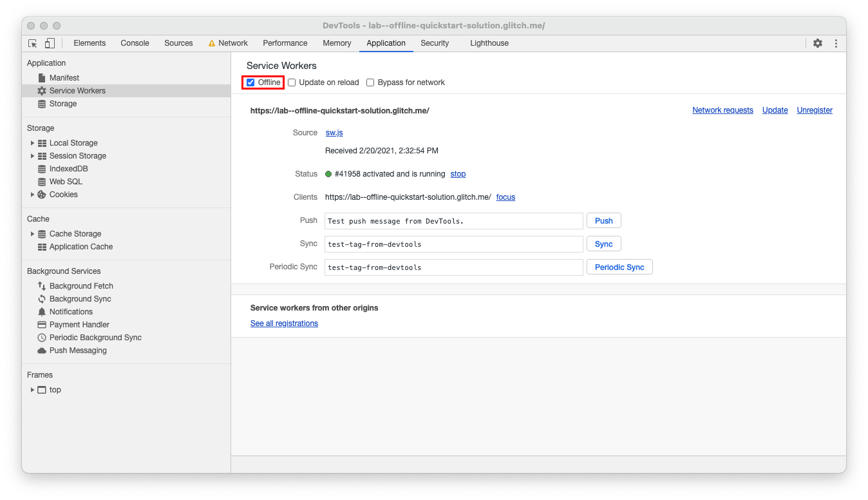Click the Payment Handler icon in sidebar
The width and height of the screenshot is (868, 500).
[x=42, y=324]
